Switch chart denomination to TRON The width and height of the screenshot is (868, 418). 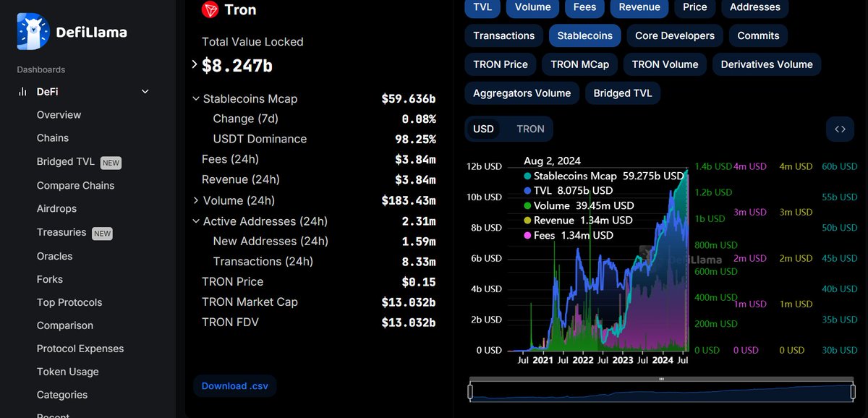pyautogui.click(x=529, y=129)
